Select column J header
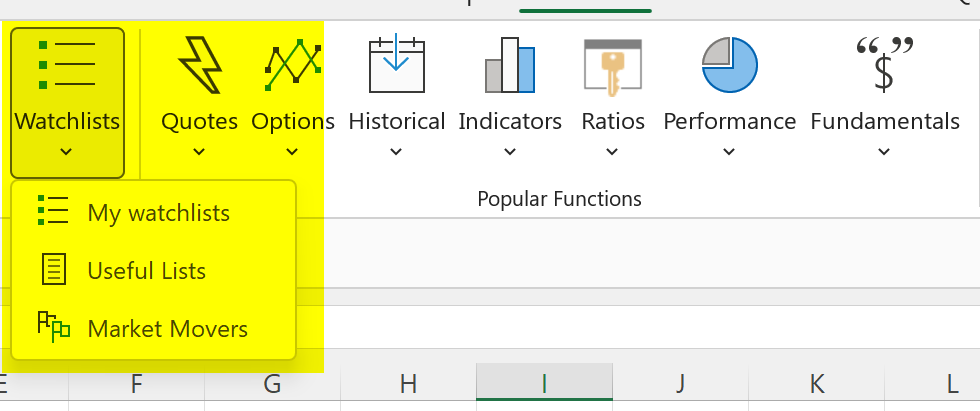This screenshot has height=411, width=980. [x=681, y=384]
